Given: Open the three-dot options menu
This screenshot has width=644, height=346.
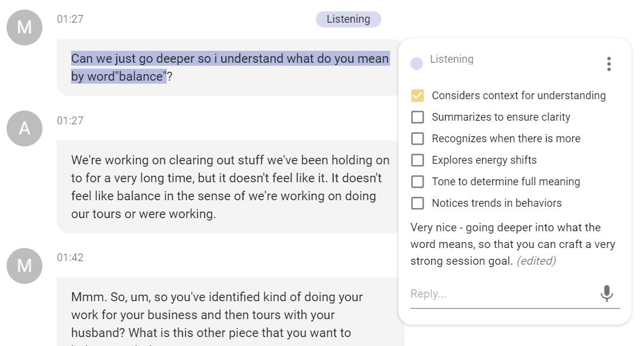Looking at the screenshot, I should click(608, 64).
